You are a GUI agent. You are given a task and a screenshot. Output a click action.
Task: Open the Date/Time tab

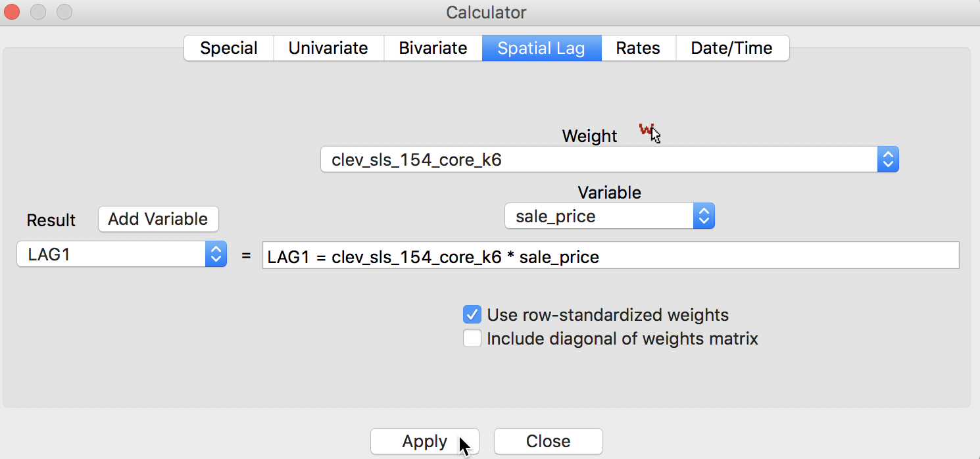(732, 48)
